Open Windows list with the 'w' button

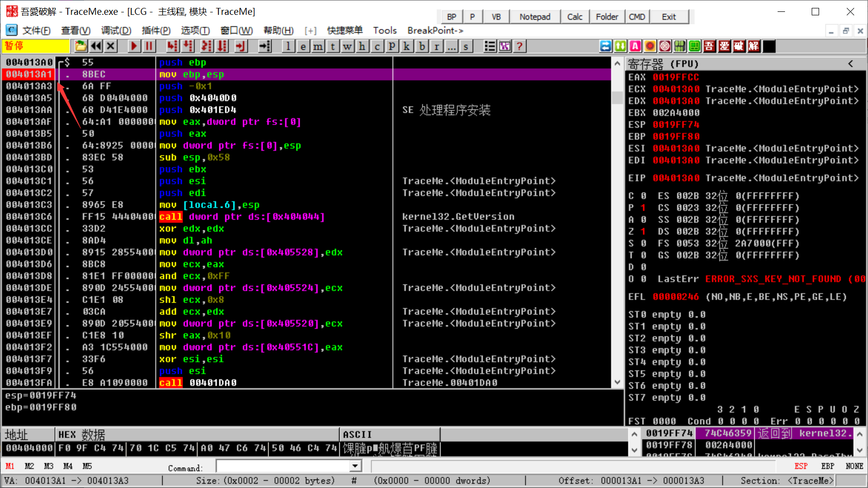coord(348,46)
